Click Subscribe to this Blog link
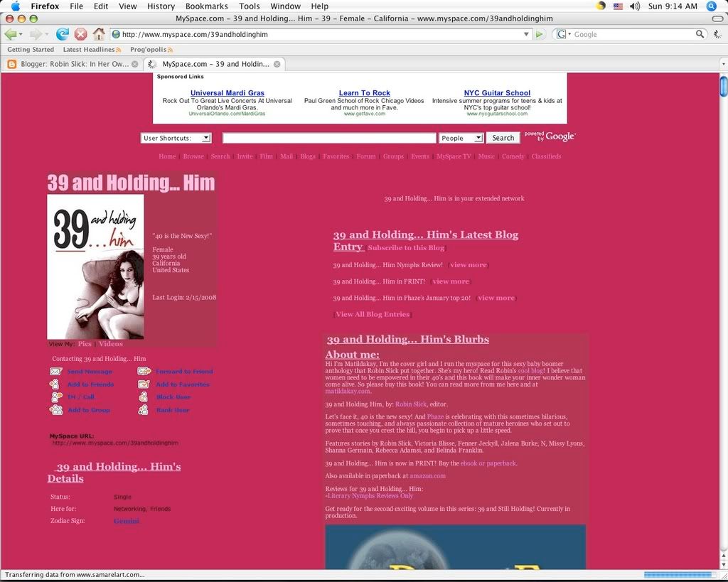Screen dimensions: 728x582 406,248
